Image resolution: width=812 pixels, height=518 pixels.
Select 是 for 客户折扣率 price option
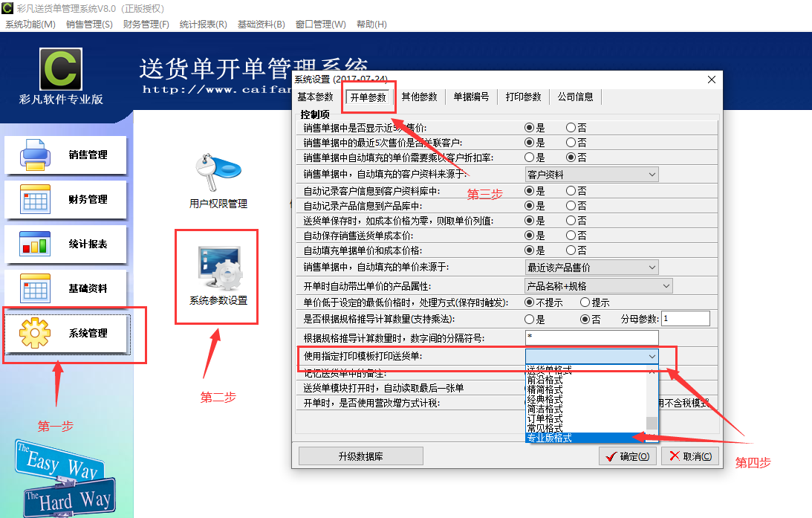pyautogui.click(x=530, y=158)
